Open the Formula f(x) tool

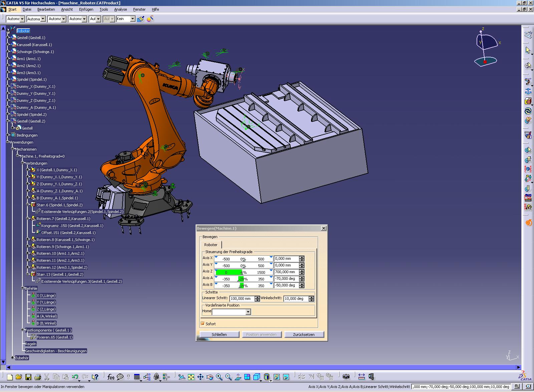(x=111, y=377)
